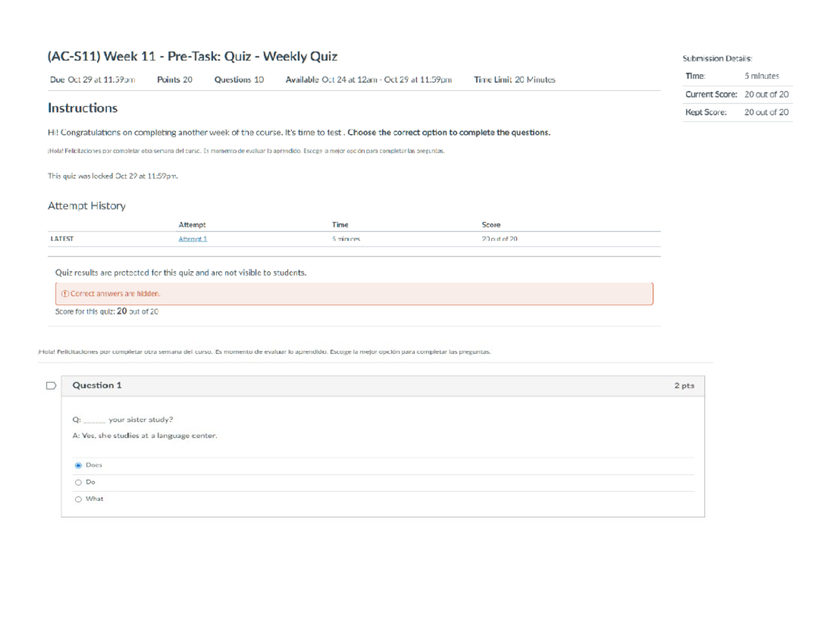Click the Attempt History heading

tap(86, 206)
